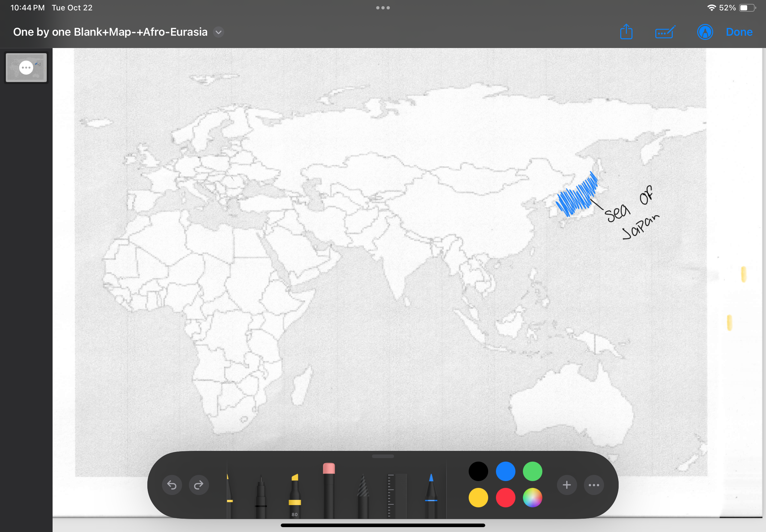Tap the Share icon in top bar
This screenshot has width=766, height=532.
coord(626,32)
